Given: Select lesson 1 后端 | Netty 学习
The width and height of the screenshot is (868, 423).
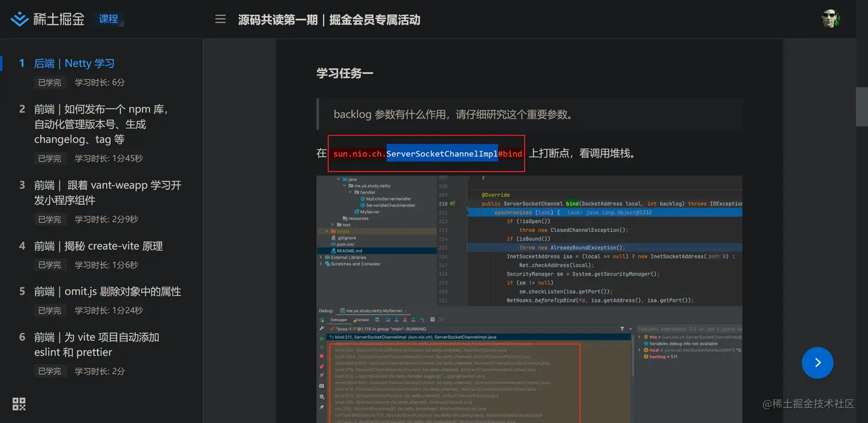Looking at the screenshot, I should tap(74, 64).
